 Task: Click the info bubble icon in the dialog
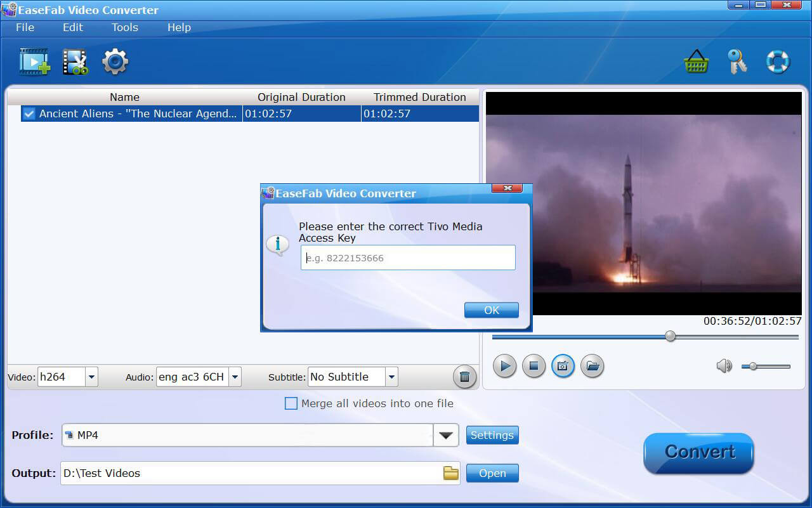point(277,244)
